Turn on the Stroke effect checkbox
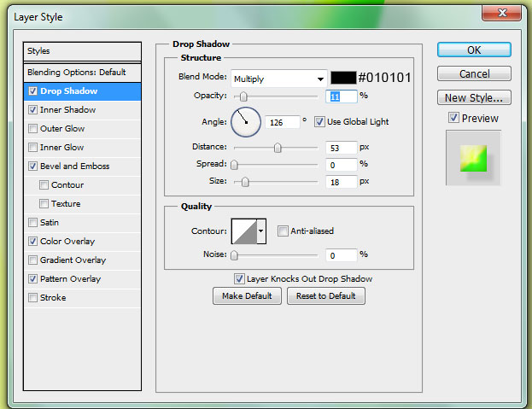The image size is (532, 409). pyautogui.click(x=32, y=298)
